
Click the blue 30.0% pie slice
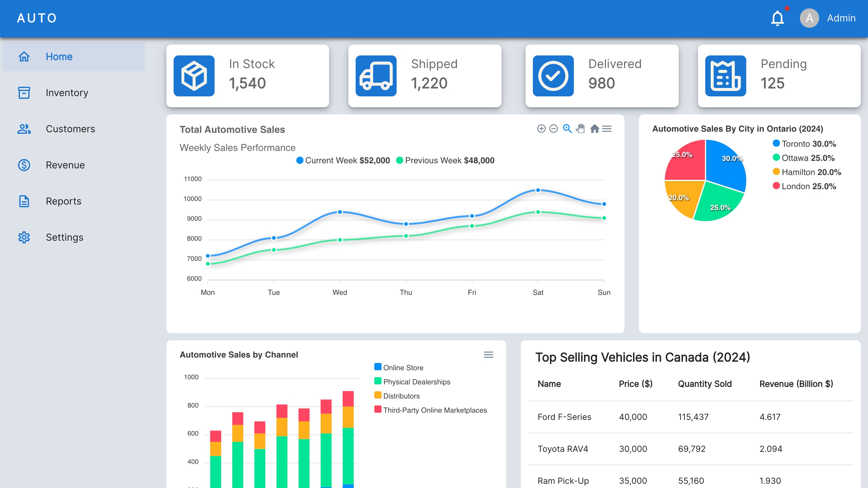tap(725, 165)
